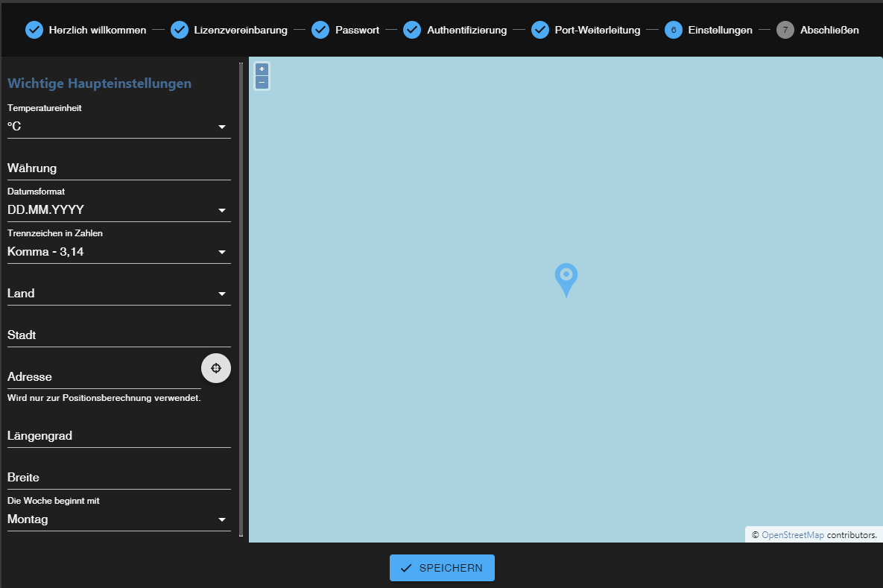The height and width of the screenshot is (588, 883).
Task: Open the Temperatureinheit dropdown
Action: pos(118,127)
